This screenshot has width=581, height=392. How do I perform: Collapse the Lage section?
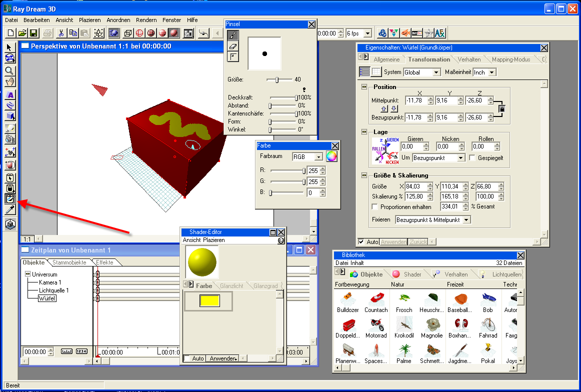(364, 132)
